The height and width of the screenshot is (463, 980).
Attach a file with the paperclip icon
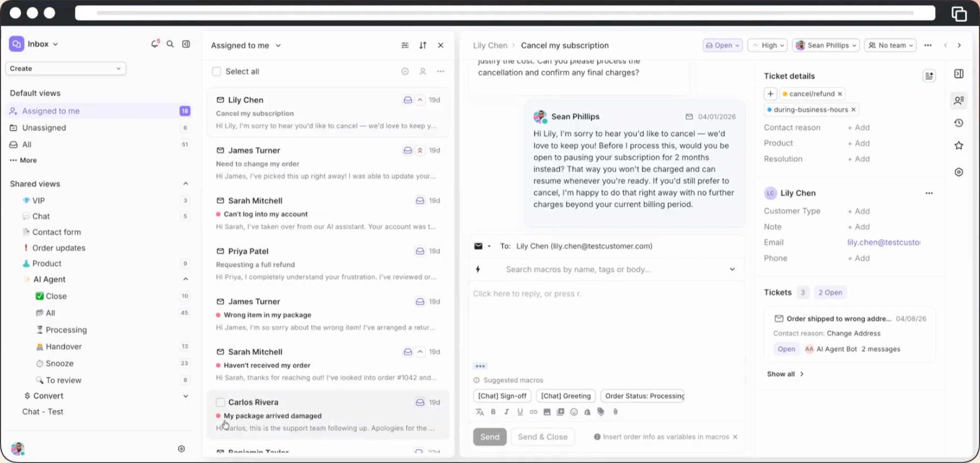click(615, 412)
